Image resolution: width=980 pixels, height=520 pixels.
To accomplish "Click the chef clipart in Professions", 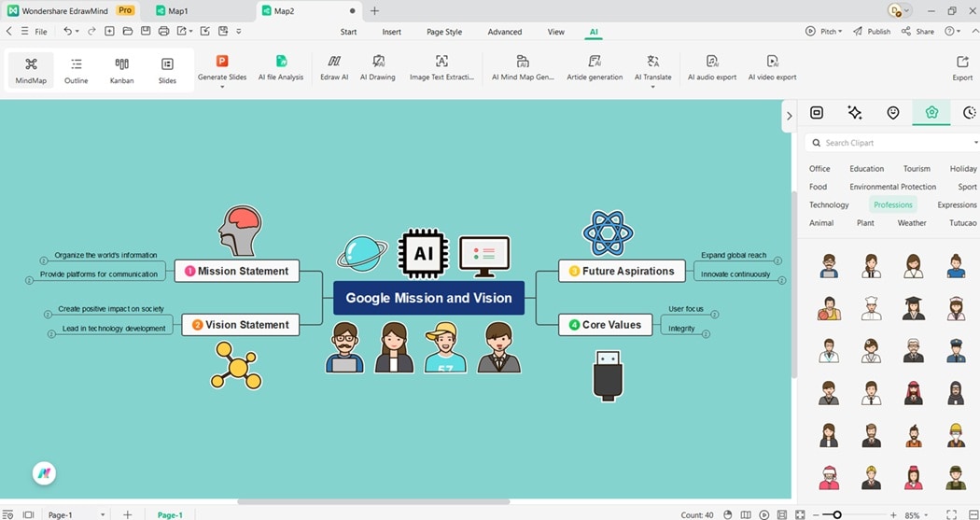I will pos(871,308).
